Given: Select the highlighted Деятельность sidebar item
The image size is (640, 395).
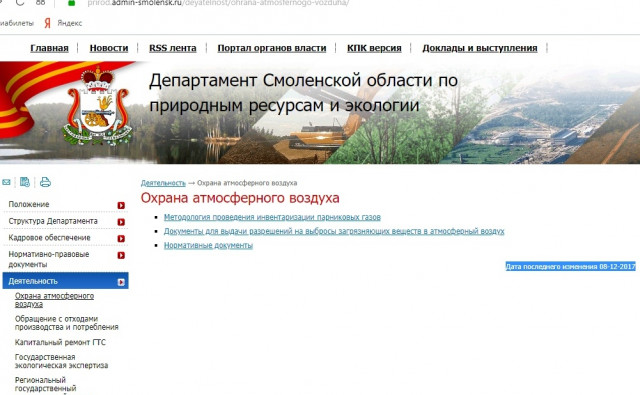Looking at the screenshot, I should click(x=65, y=281).
